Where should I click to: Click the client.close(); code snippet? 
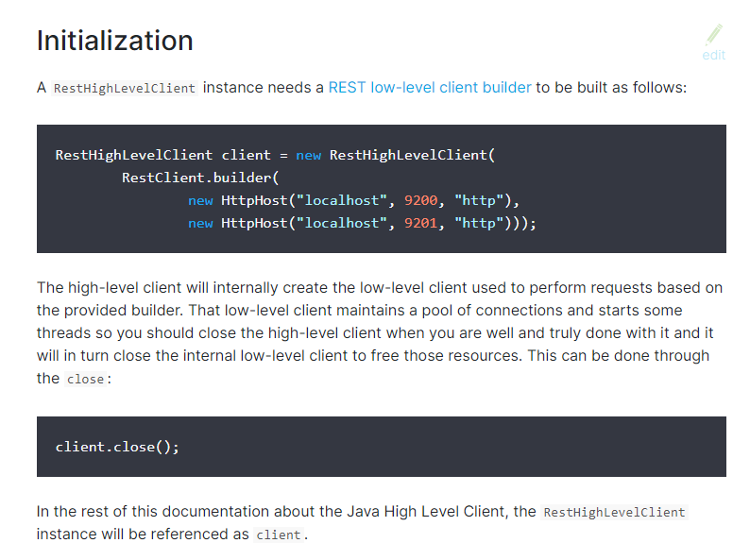(x=117, y=447)
